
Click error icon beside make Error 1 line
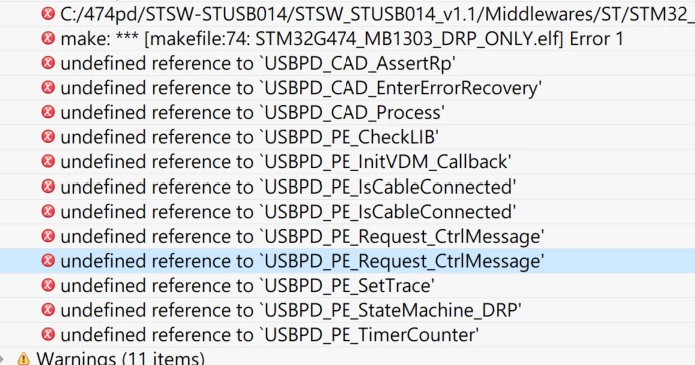pyautogui.click(x=48, y=39)
